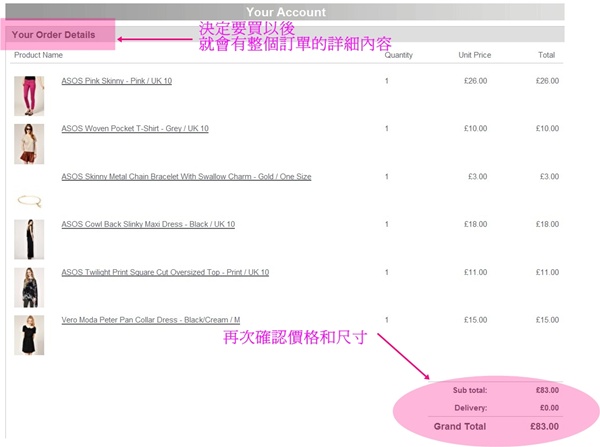
Task: Click the Peter Pan collar dress thumbnail
Action: tap(29, 335)
